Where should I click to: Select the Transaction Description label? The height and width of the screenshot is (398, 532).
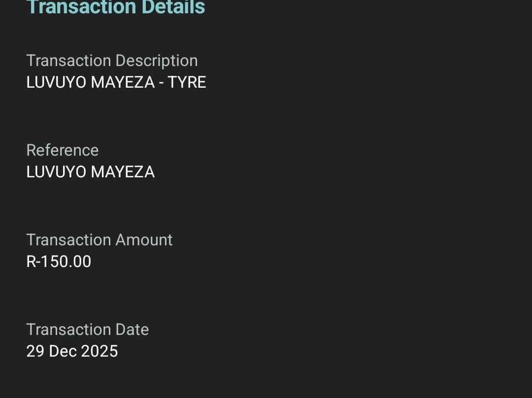pyautogui.click(x=112, y=61)
